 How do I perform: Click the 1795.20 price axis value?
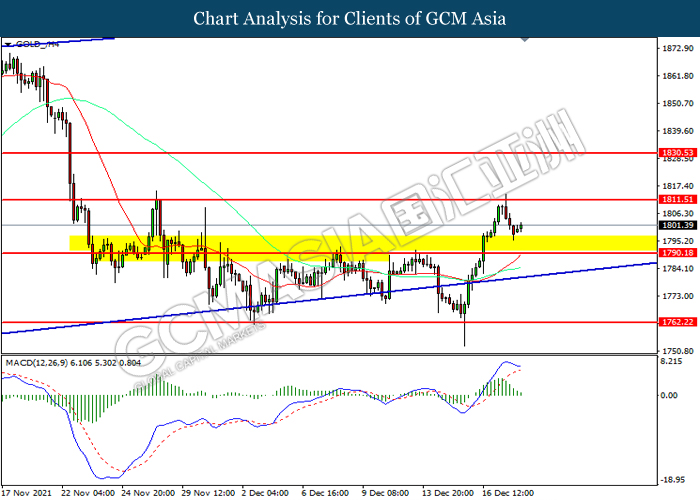coord(678,241)
